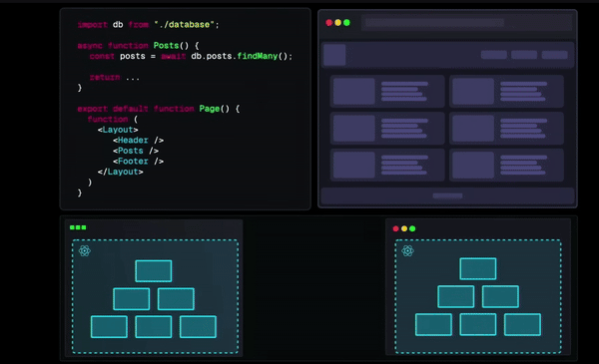Click the top-left card thumbnail in the browser mockup

354,91
